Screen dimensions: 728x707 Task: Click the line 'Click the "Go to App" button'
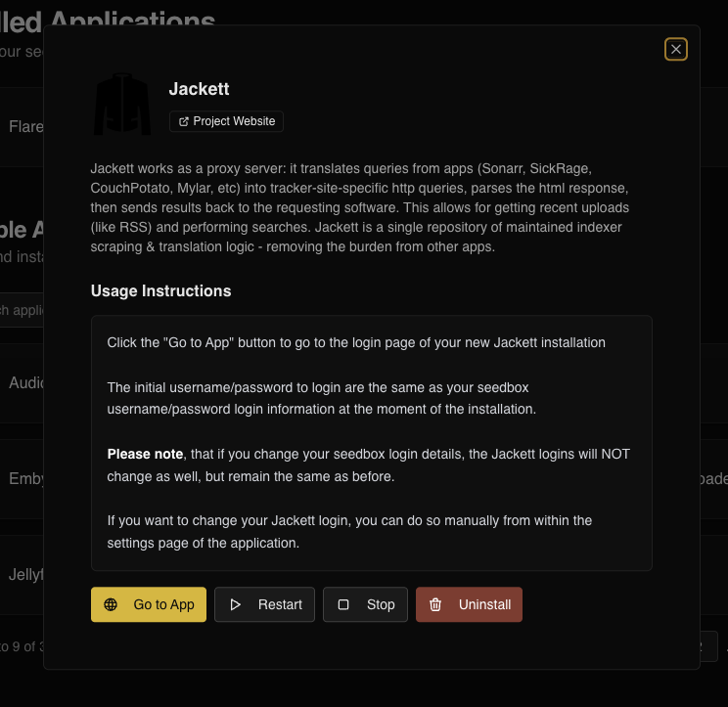pos(356,343)
